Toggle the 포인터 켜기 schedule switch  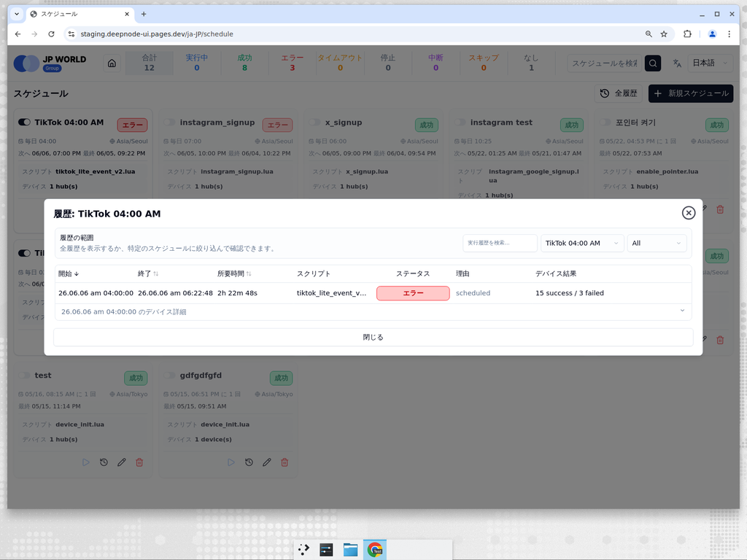point(605,122)
